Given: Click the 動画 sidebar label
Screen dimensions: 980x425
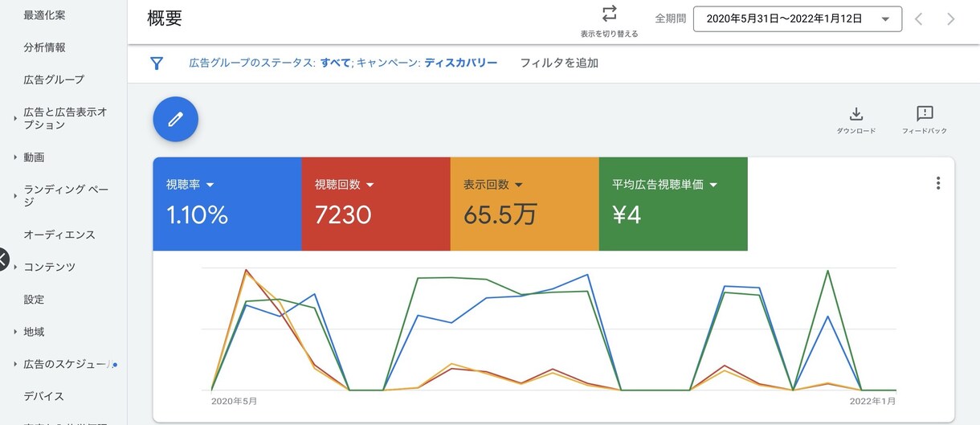Looking at the screenshot, I should [34, 157].
